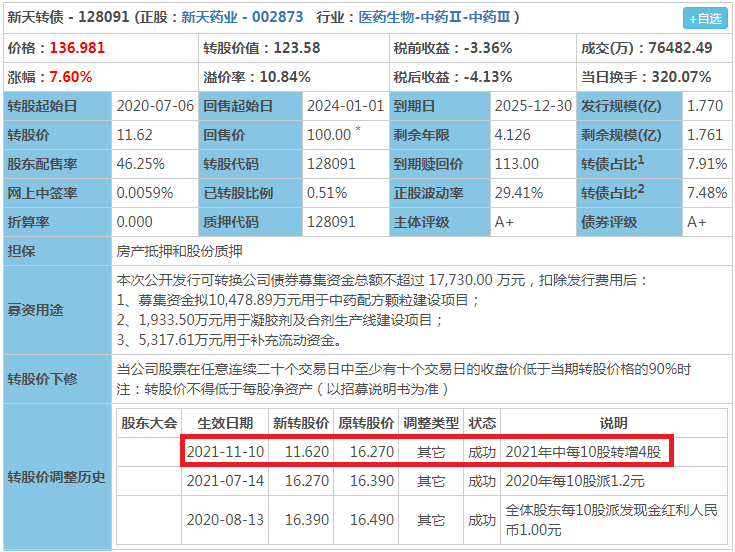Click the 担保 value 房产抵押和股份质押
The height and width of the screenshot is (552, 735).
(x=180, y=251)
